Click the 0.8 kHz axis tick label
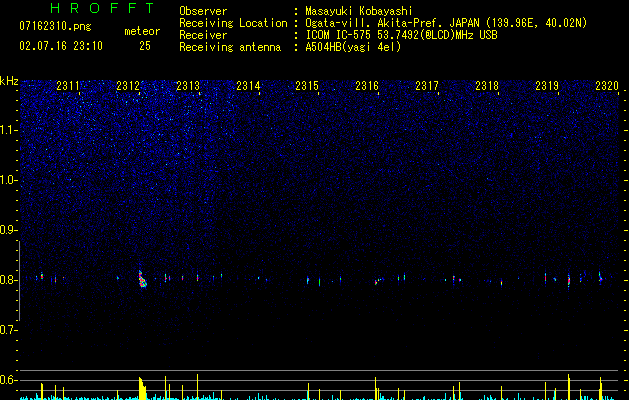Screen dimensions: 629x400 [9, 280]
